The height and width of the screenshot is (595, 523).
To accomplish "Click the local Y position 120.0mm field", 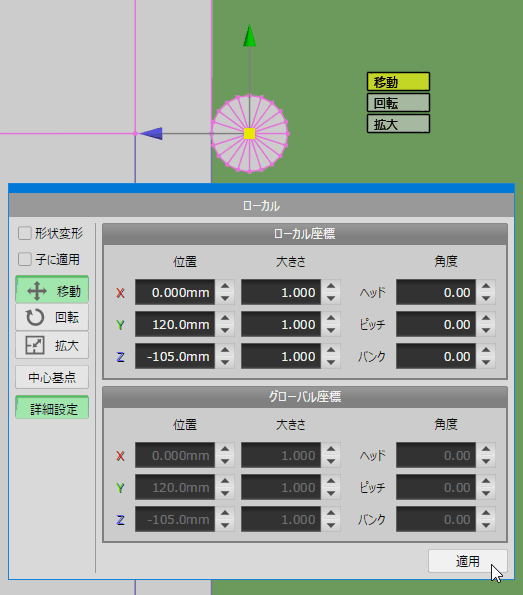I will point(175,324).
